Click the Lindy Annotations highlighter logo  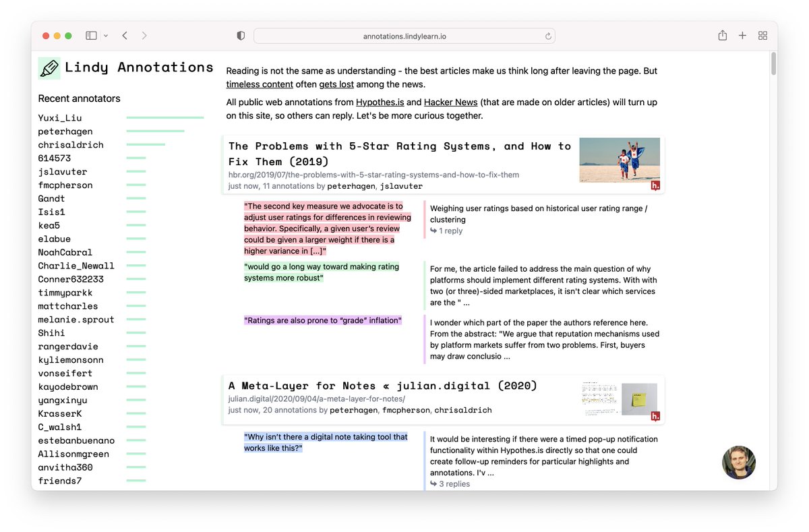(x=49, y=67)
